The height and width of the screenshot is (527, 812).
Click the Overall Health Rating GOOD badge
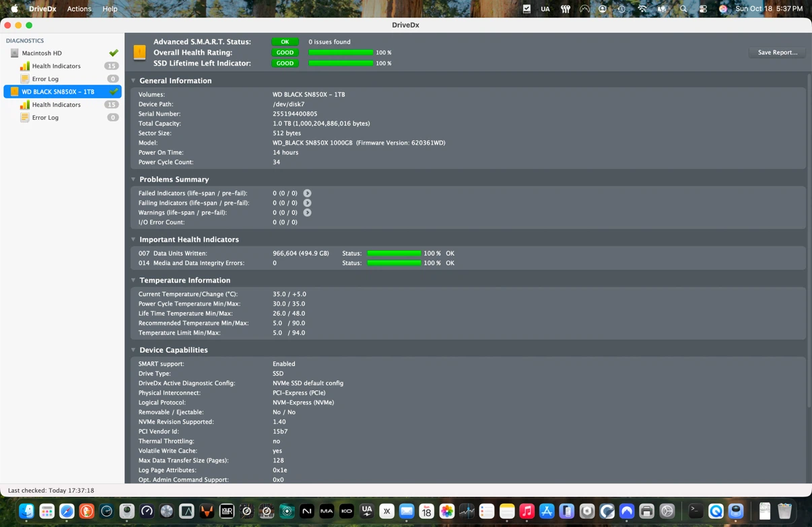coord(285,52)
